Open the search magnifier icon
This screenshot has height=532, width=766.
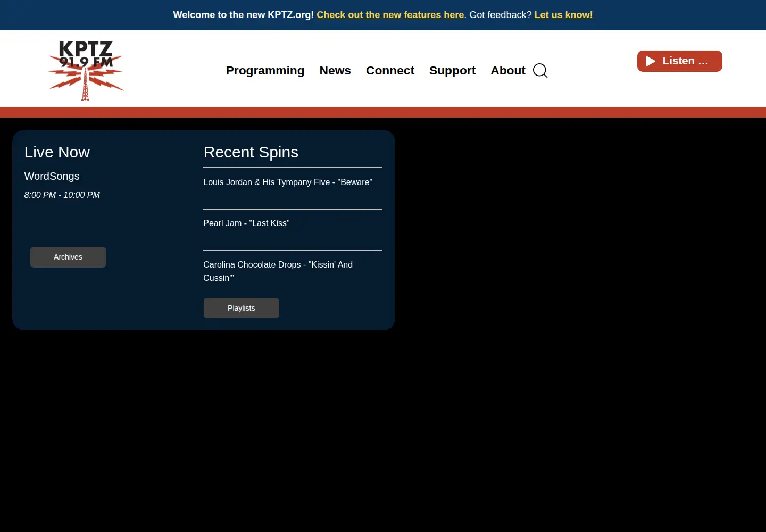(540, 71)
